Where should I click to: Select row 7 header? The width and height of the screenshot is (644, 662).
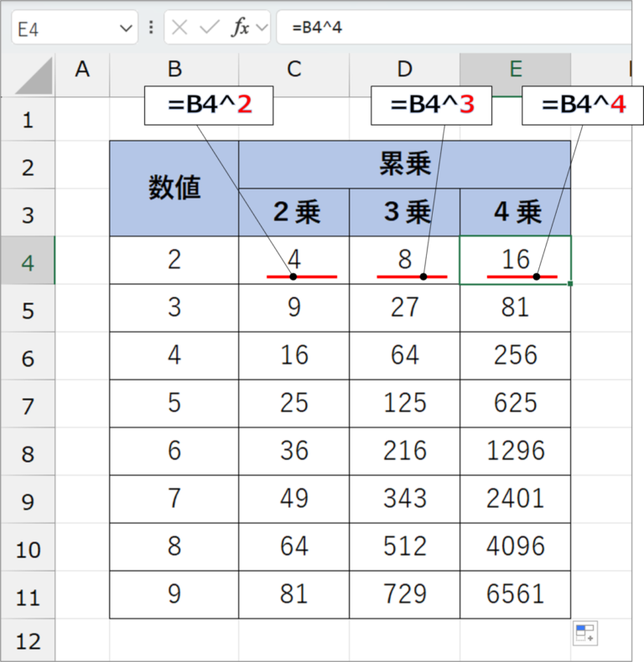(28, 406)
